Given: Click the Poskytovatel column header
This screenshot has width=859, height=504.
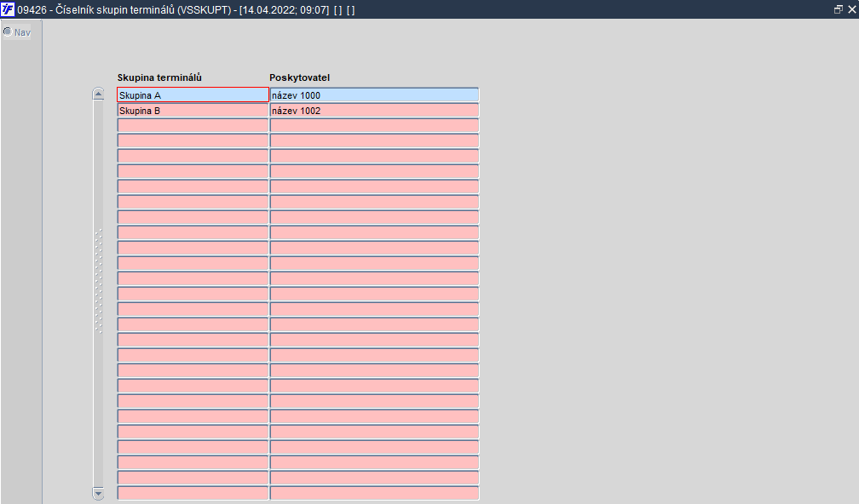Looking at the screenshot, I should click(300, 77).
